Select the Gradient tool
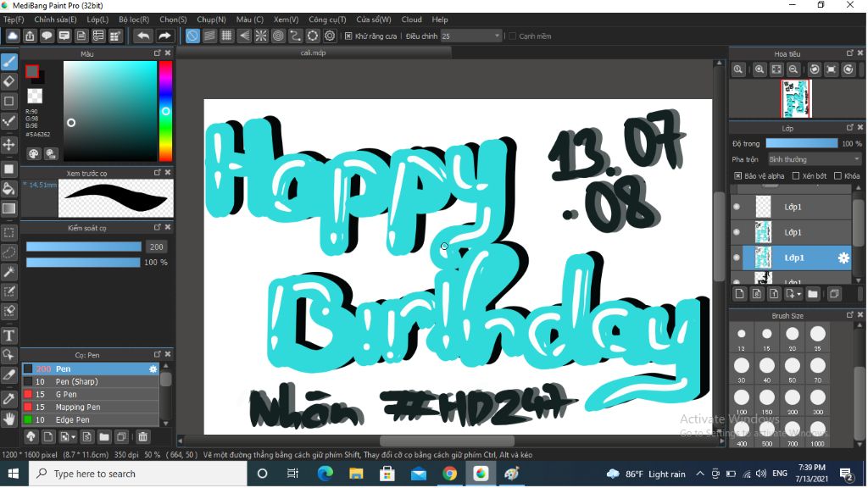The height and width of the screenshot is (488, 868). [8, 208]
